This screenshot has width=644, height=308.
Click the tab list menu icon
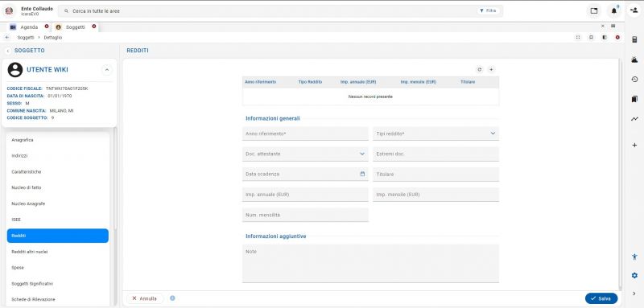(613, 26)
